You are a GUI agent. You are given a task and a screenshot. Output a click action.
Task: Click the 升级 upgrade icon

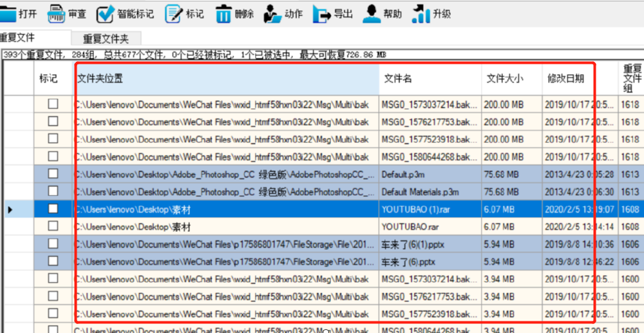coord(420,14)
